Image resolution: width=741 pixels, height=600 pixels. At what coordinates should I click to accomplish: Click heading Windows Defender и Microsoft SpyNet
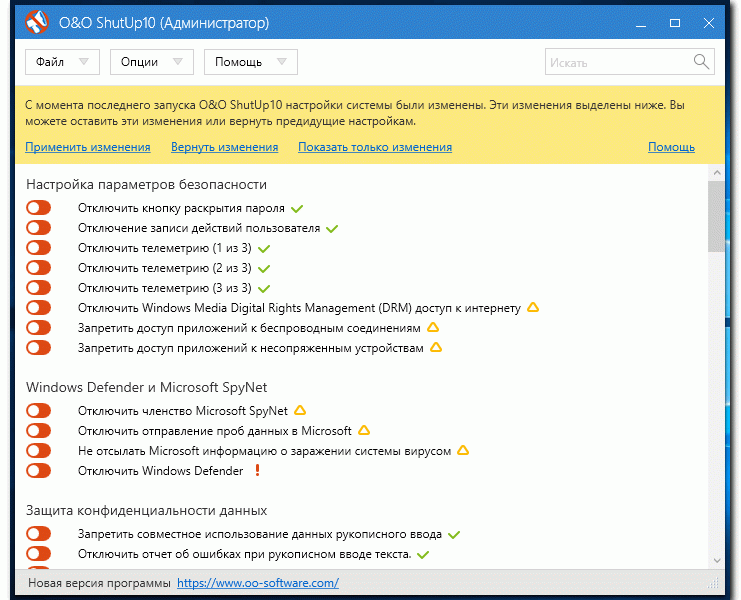(x=146, y=387)
